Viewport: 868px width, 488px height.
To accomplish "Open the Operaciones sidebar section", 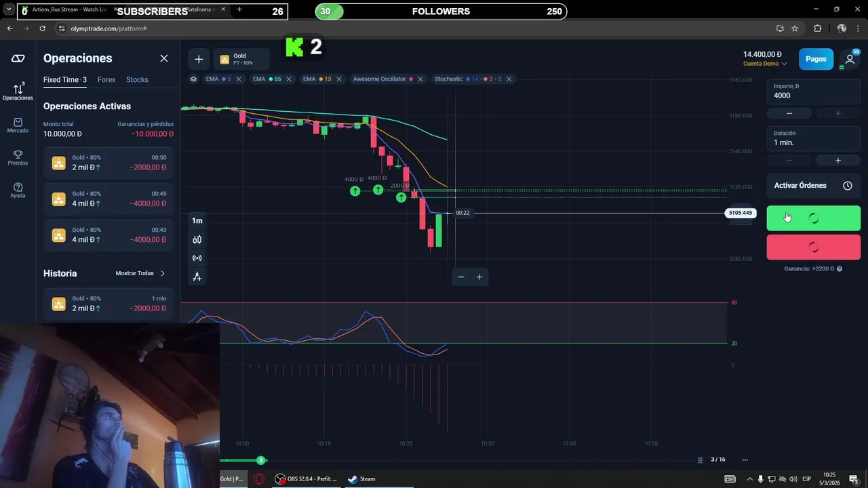I will point(18,91).
